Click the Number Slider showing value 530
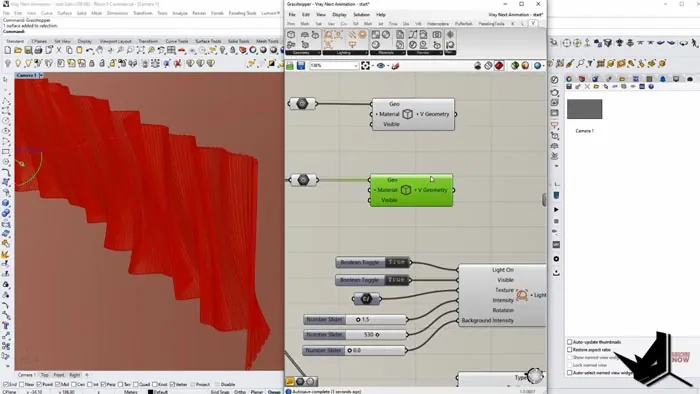700x394 pixels. click(x=355, y=334)
